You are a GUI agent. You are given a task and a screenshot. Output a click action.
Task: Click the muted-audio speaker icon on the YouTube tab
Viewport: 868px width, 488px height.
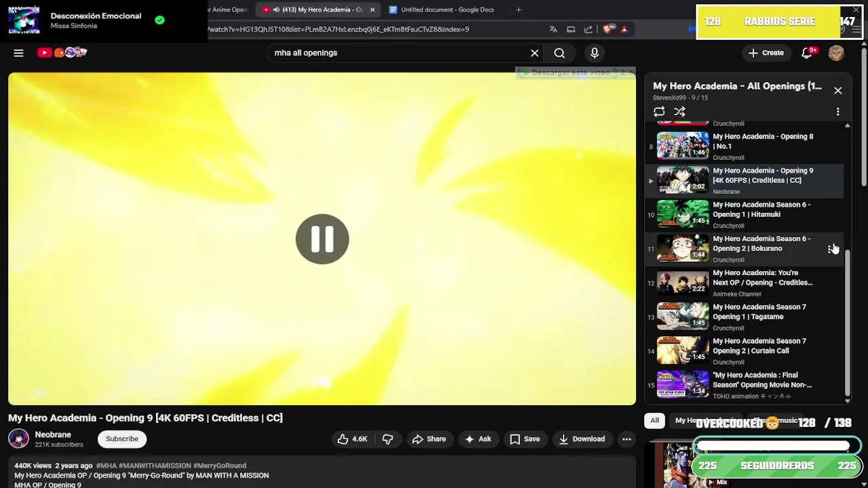tap(276, 9)
